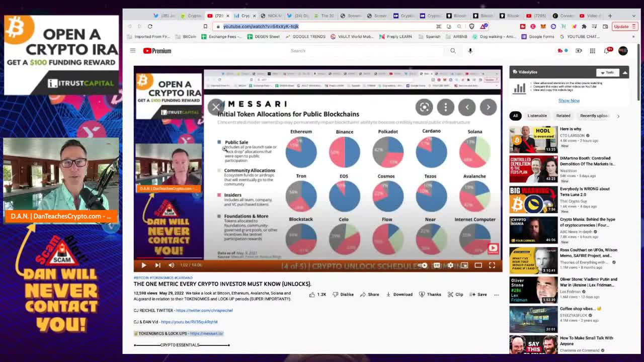Click the Download button

click(399, 295)
